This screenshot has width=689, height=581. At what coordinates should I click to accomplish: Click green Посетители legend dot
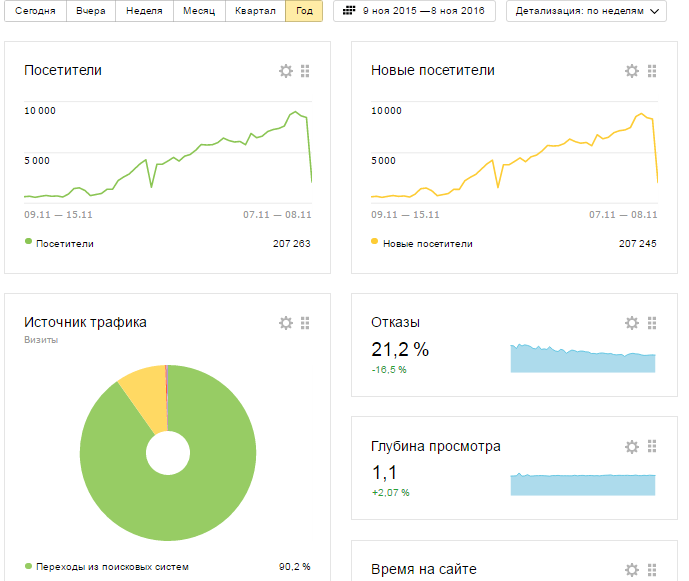tap(28, 242)
